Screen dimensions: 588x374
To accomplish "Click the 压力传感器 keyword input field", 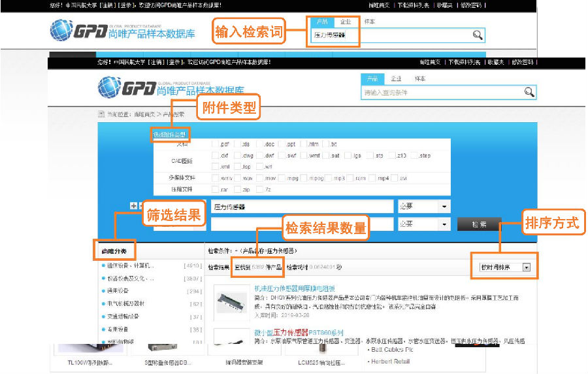I will point(302,207).
